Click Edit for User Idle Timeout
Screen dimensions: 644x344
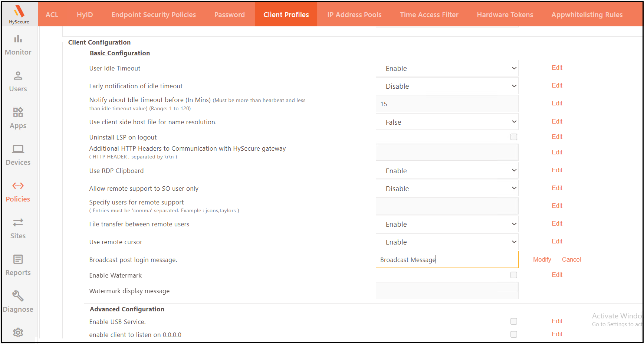tap(557, 68)
